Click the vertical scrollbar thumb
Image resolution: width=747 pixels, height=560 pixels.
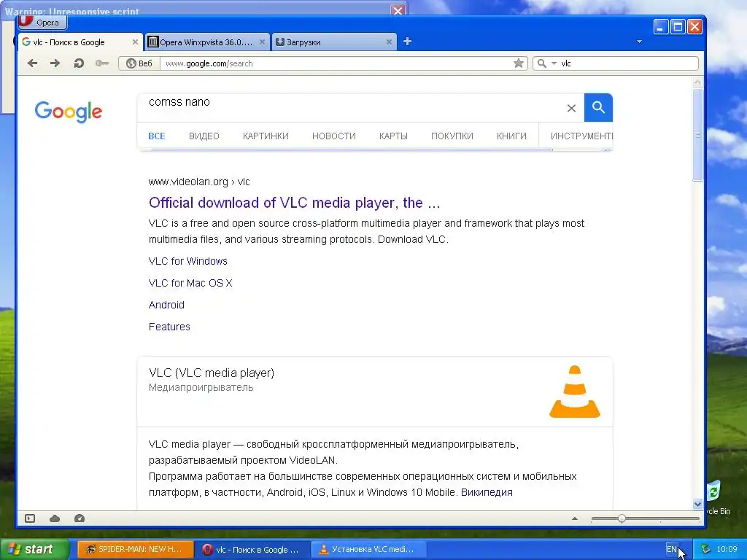tap(697, 134)
